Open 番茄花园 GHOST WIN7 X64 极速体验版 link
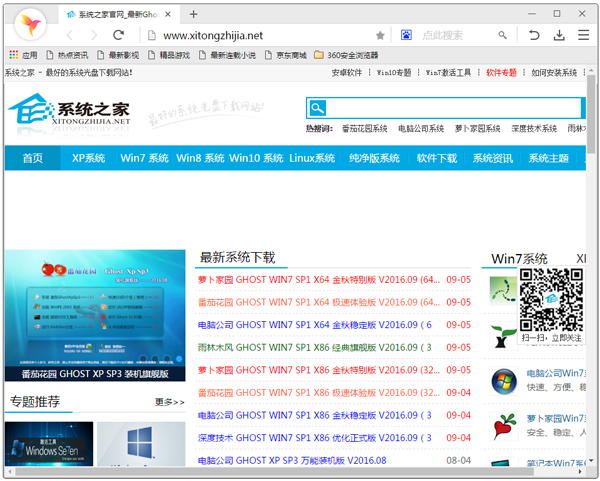This screenshot has width=600, height=481. 319,302
